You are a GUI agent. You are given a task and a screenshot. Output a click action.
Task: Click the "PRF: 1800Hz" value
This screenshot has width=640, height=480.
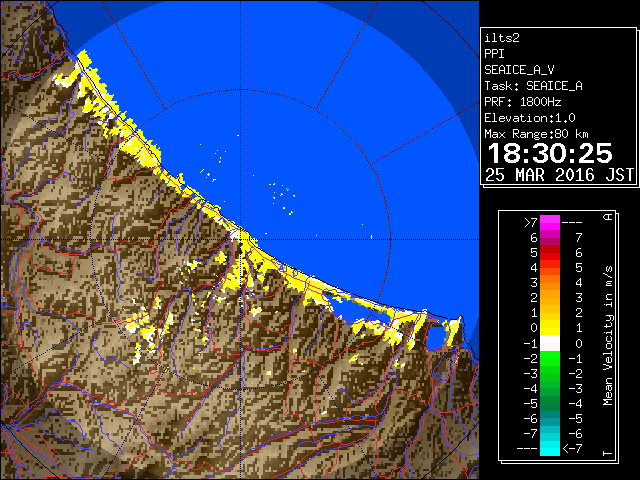[x=523, y=102]
